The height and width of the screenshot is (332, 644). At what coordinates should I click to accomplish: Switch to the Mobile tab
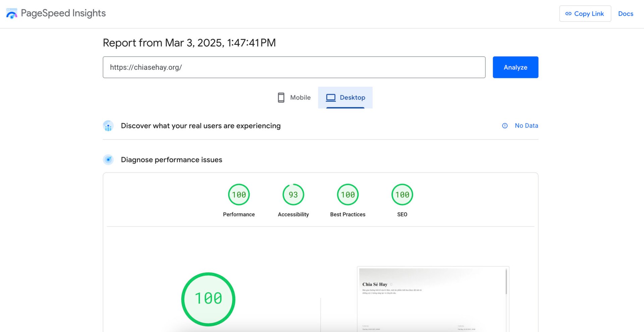(294, 97)
